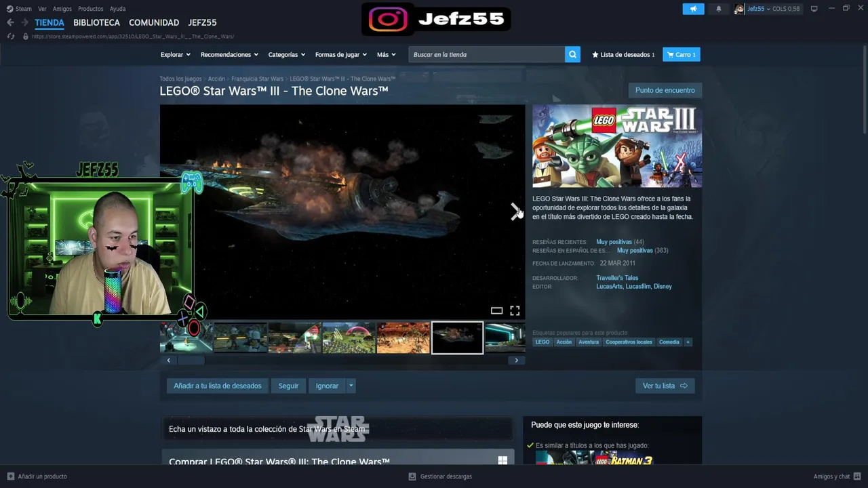Select the Aventura tag
The height and width of the screenshot is (488, 868).
pyautogui.click(x=589, y=342)
